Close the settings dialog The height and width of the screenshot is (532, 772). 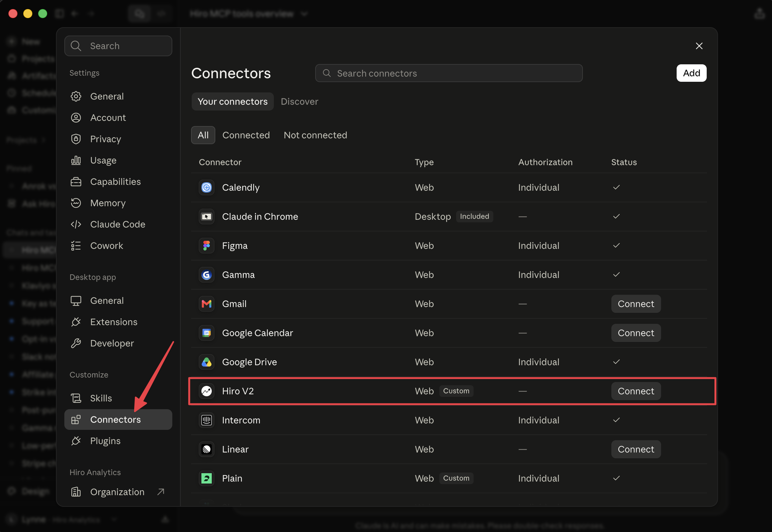click(x=699, y=46)
